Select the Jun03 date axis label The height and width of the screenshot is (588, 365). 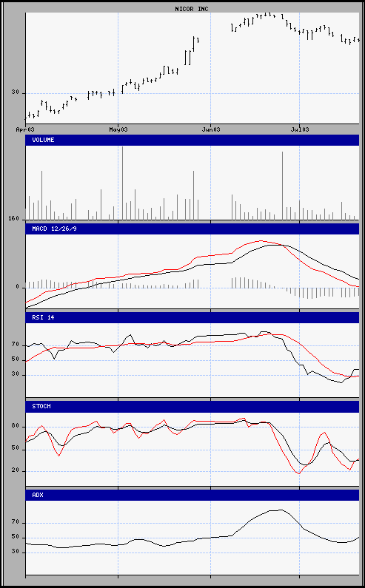211,129
